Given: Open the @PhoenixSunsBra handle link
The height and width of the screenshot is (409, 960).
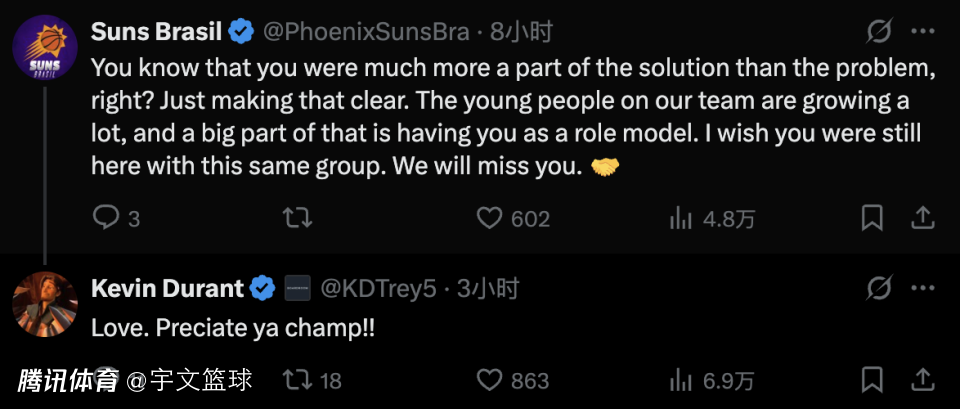Looking at the screenshot, I should pyautogui.click(x=366, y=32).
